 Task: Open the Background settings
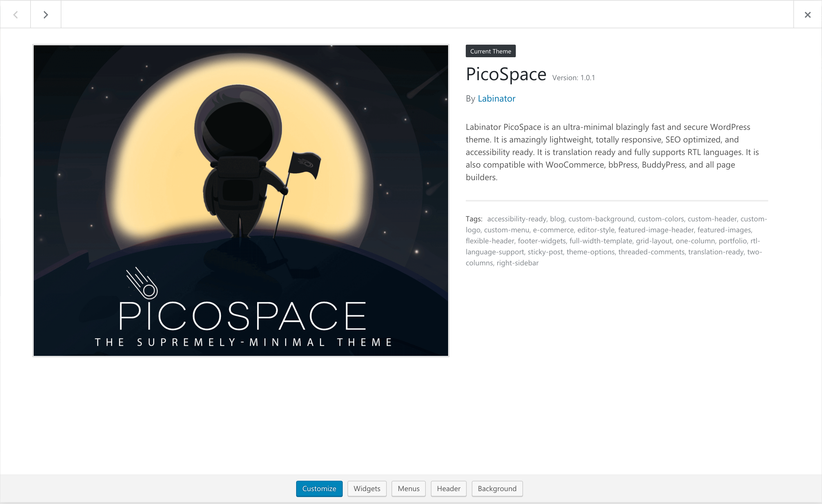497,488
